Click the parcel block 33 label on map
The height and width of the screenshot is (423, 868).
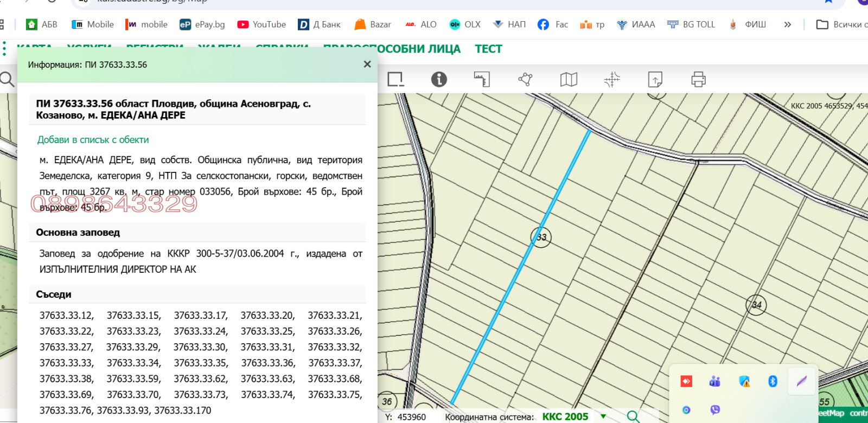[x=541, y=238]
